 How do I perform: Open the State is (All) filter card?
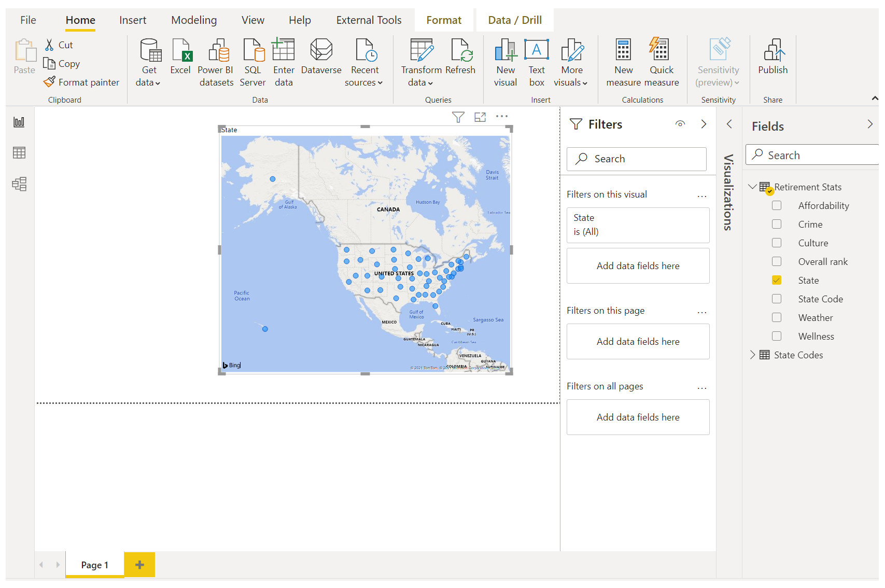tap(638, 225)
